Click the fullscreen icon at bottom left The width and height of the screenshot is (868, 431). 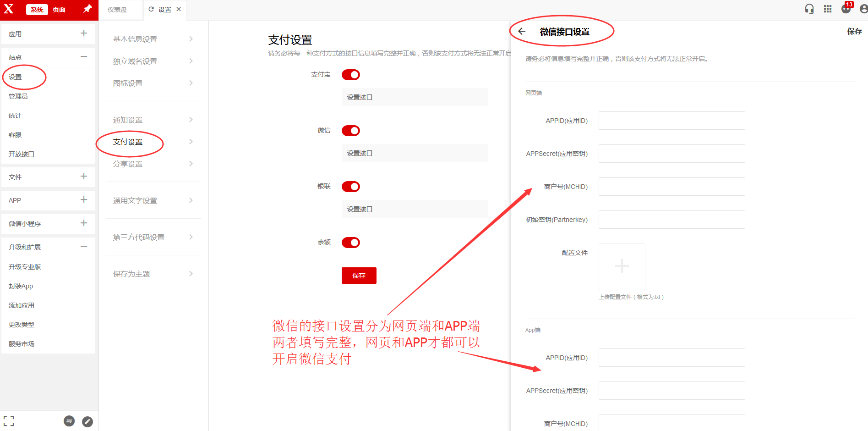[x=9, y=421]
